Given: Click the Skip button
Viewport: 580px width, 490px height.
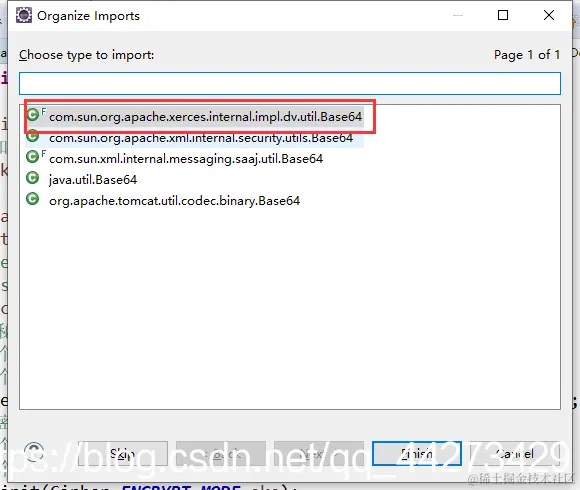Looking at the screenshot, I should tap(123, 453).
